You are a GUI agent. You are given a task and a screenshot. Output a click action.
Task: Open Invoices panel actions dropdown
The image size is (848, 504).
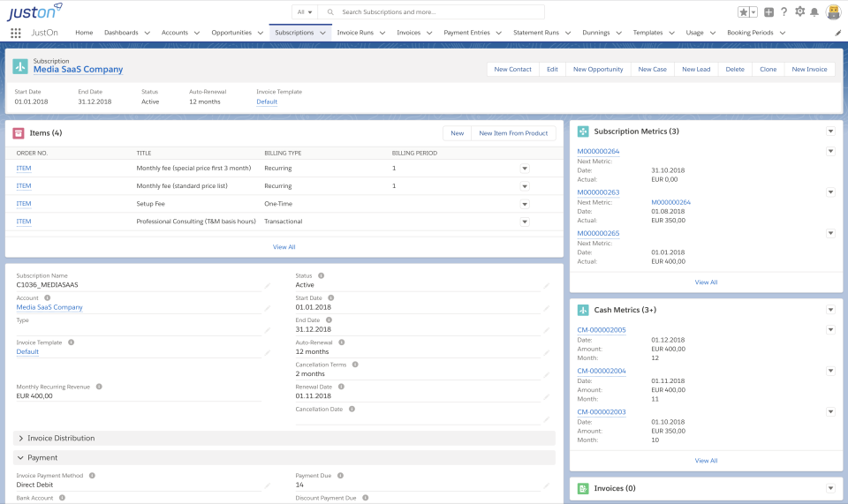(x=830, y=488)
